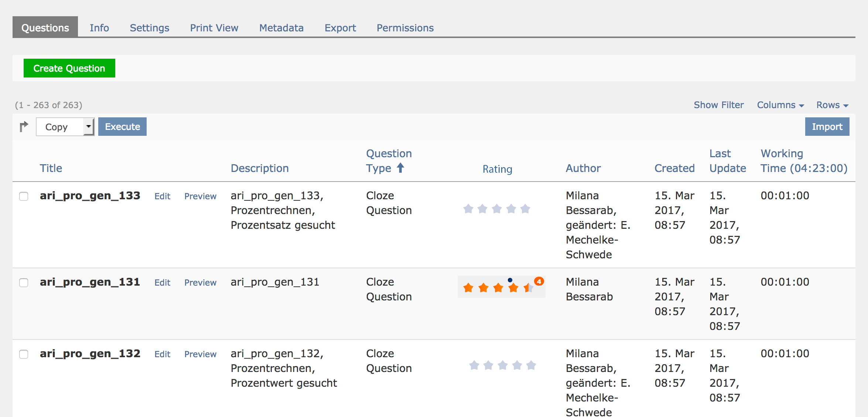This screenshot has width=868, height=417.
Task: Open the Copy action dropdown
Action: [65, 127]
